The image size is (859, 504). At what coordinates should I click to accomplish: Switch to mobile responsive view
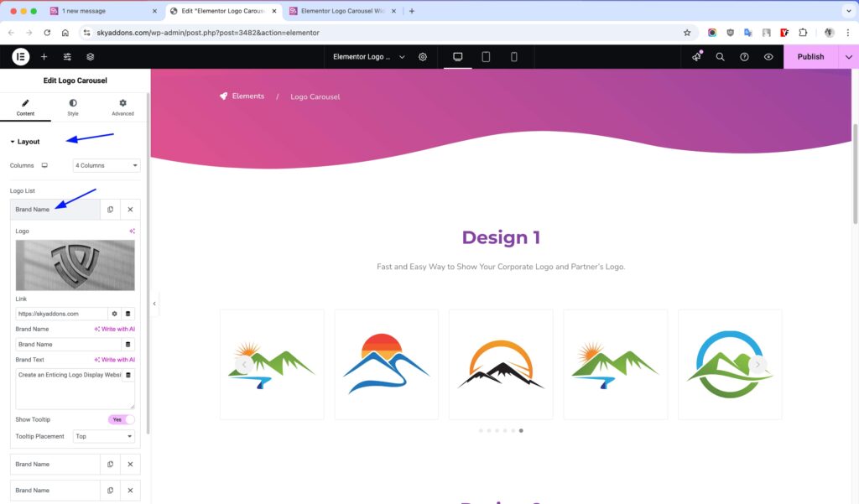tap(514, 56)
